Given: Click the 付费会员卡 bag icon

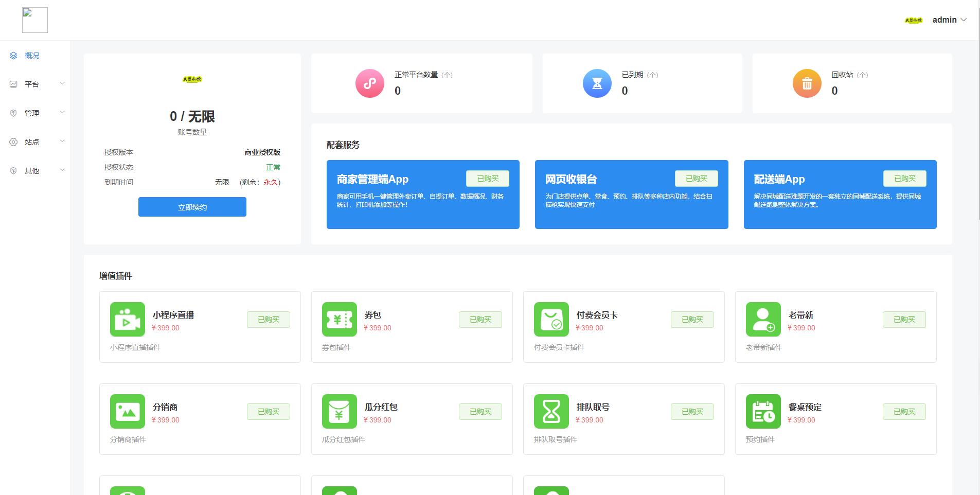Looking at the screenshot, I should 551,320.
